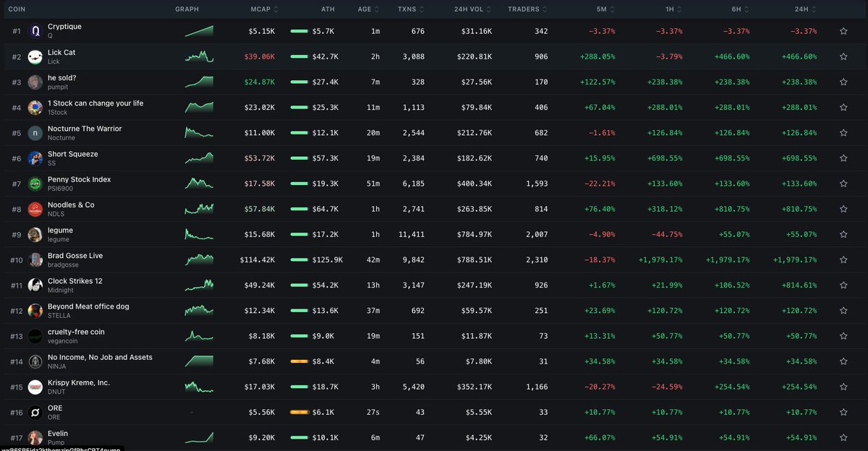Click the Krispy Kreme coin logo
The image size is (868, 451).
(35, 387)
